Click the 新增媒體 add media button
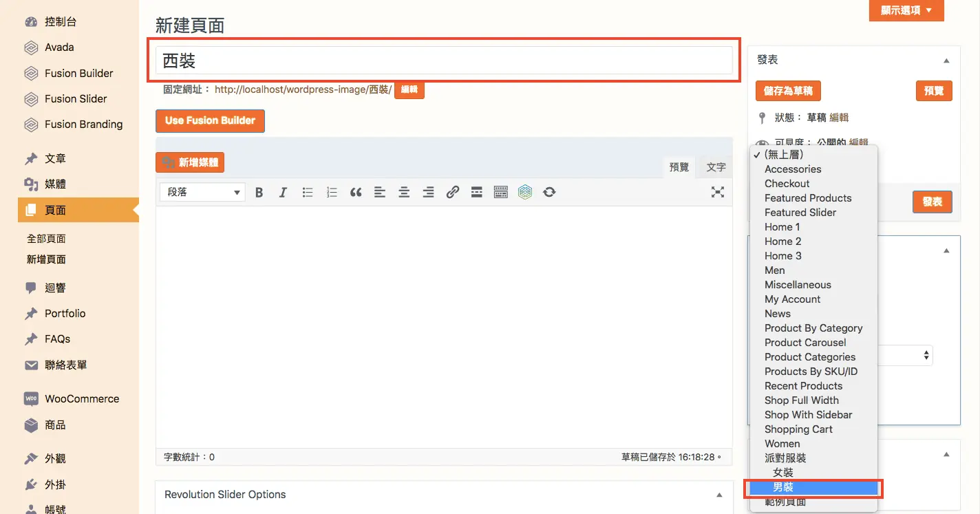 [x=190, y=163]
